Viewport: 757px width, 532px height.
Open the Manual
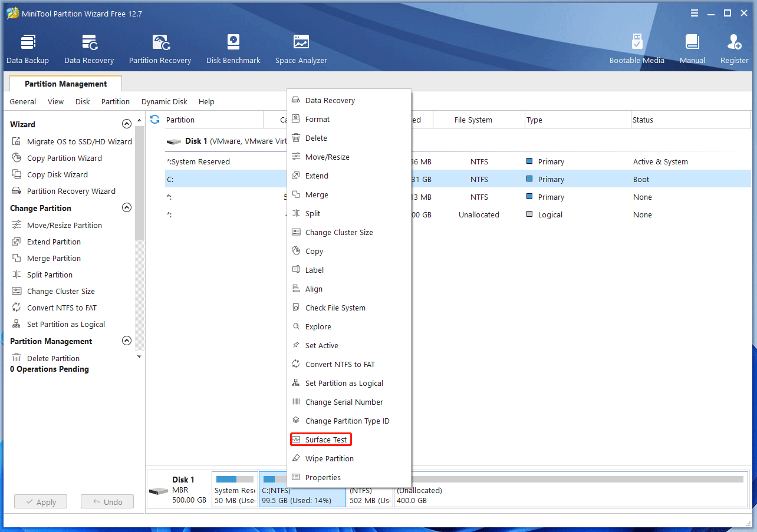pos(692,49)
